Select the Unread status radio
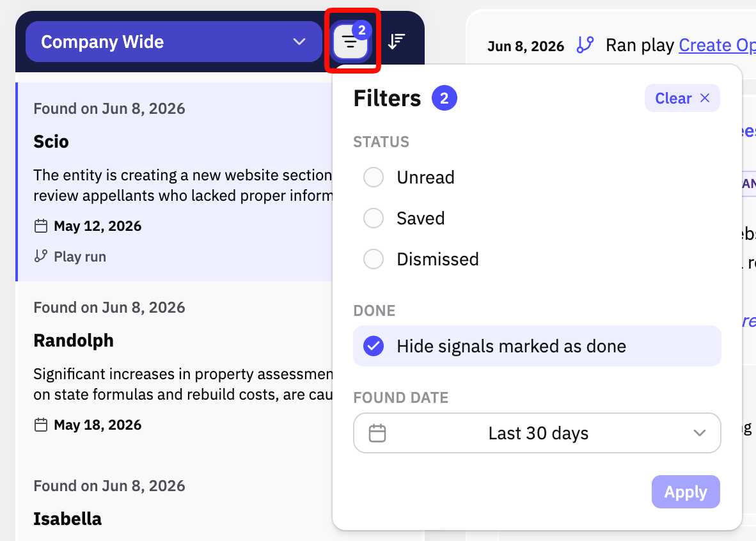Image resolution: width=756 pixels, height=541 pixels. [x=374, y=177]
